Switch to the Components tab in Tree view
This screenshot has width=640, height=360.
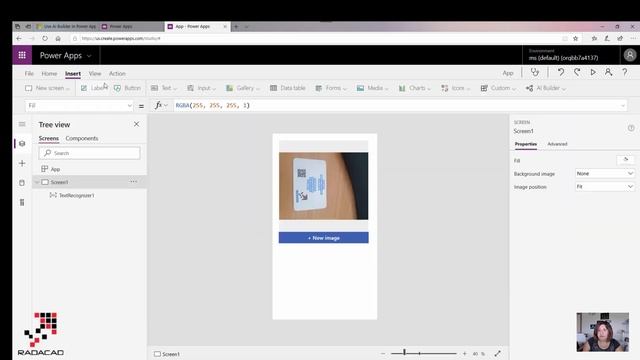(x=82, y=138)
